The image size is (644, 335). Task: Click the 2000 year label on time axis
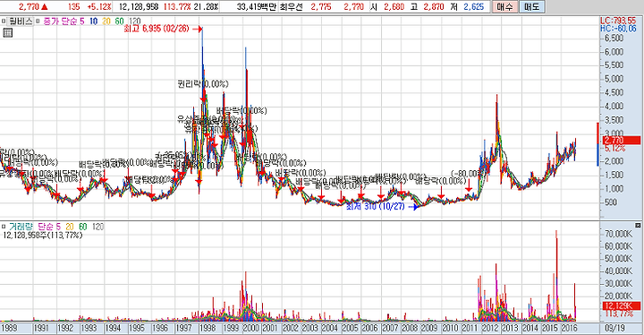tap(251, 328)
